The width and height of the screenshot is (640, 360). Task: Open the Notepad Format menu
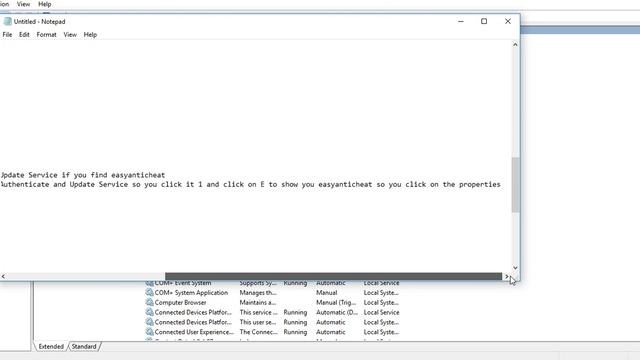coord(47,35)
